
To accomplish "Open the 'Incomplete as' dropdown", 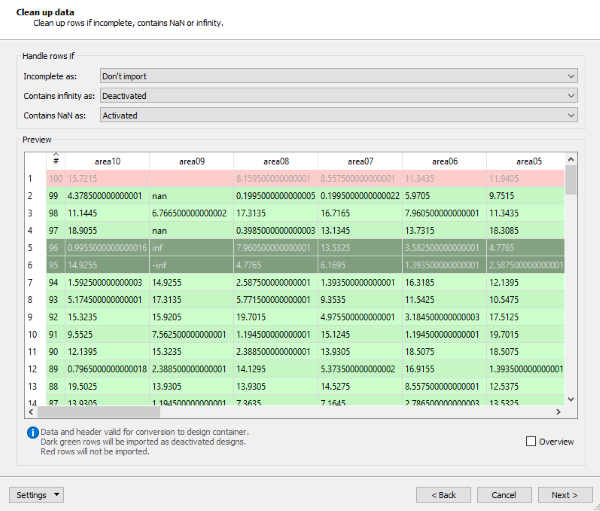I will [339, 76].
